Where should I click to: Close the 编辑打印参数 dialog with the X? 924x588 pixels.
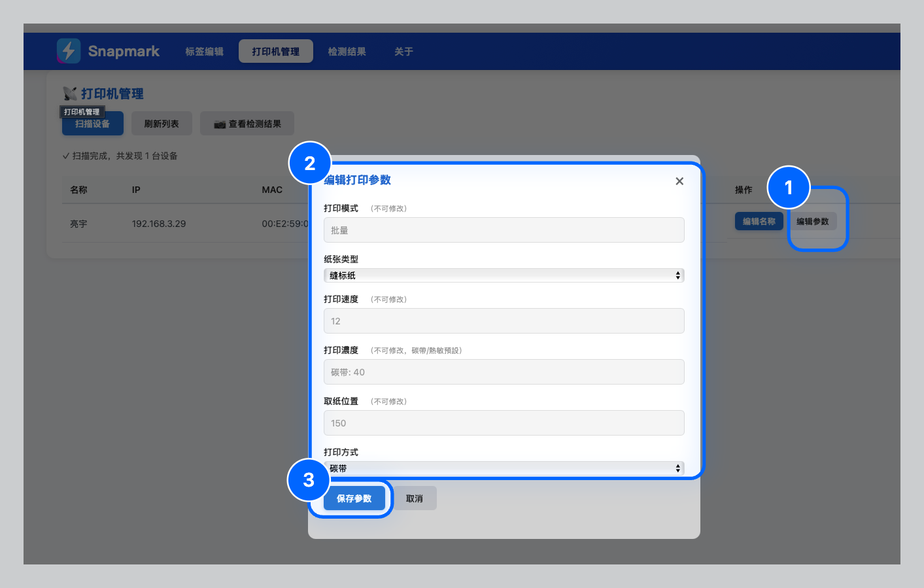(x=679, y=181)
